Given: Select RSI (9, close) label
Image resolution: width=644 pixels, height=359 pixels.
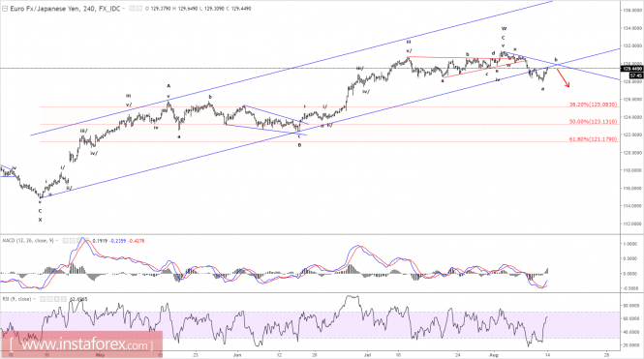Looking at the screenshot, I should (x=16, y=299).
